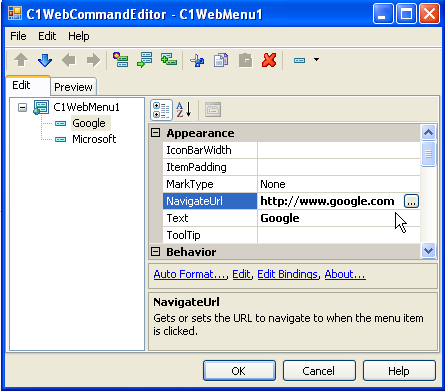Click the first insert item icon after arrows
The width and height of the screenshot is (445, 391).
tap(120, 60)
